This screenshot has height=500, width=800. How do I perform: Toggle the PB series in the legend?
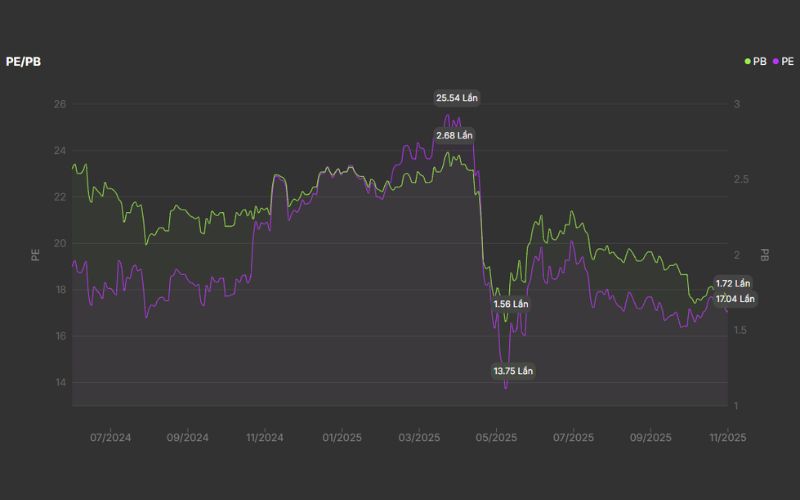point(759,62)
